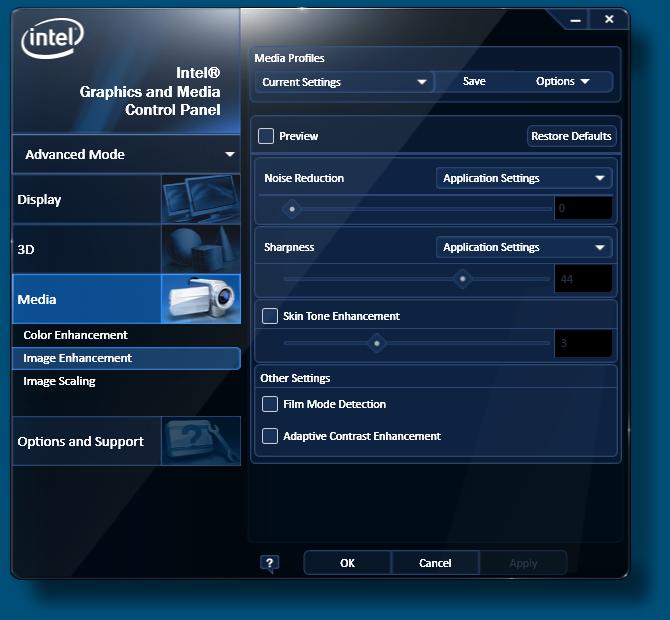Image resolution: width=670 pixels, height=620 pixels.
Task: Click the Media Profiles label
Action: [x=289, y=58]
